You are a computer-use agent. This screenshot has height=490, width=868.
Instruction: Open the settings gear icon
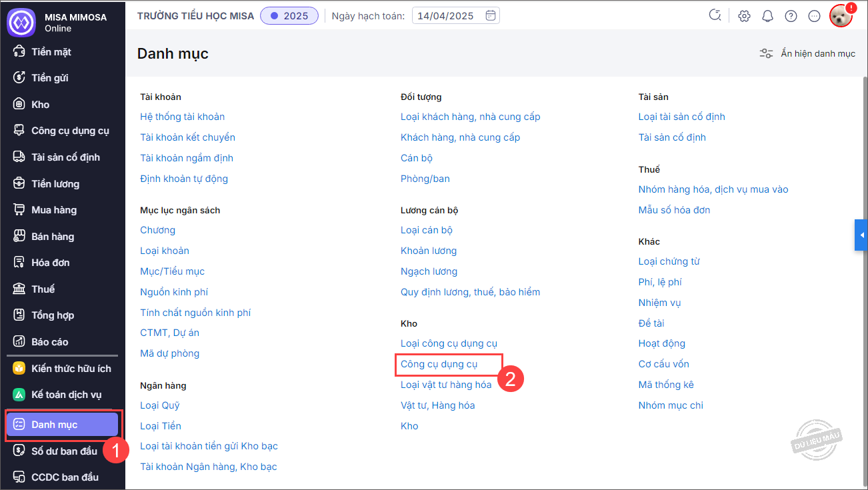745,16
